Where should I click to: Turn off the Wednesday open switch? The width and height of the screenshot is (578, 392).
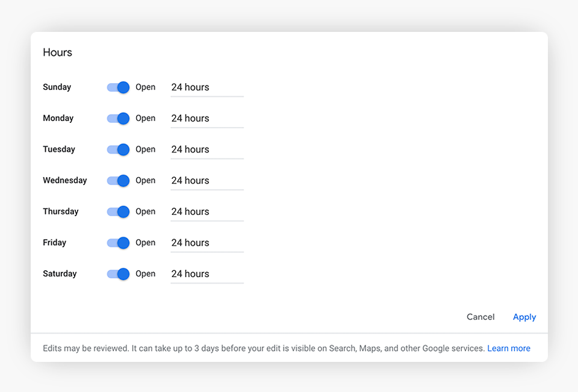click(x=118, y=181)
